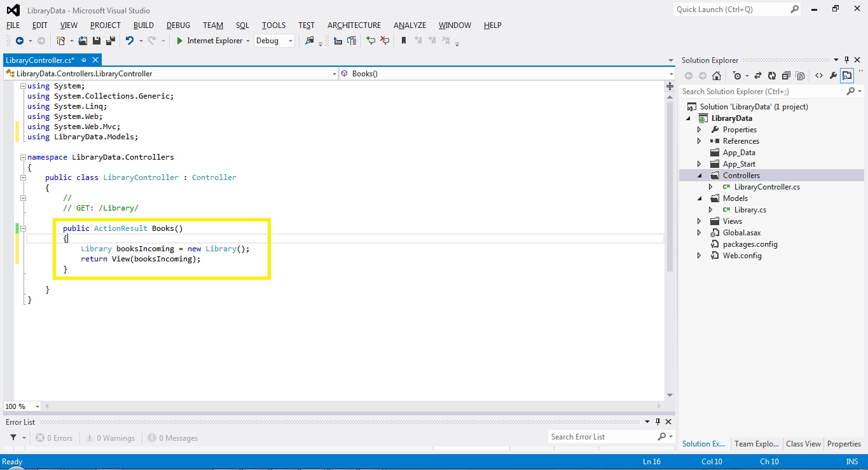The height and width of the screenshot is (470, 868).
Task: Toggle the 0 Errors filter
Action: click(x=54, y=438)
